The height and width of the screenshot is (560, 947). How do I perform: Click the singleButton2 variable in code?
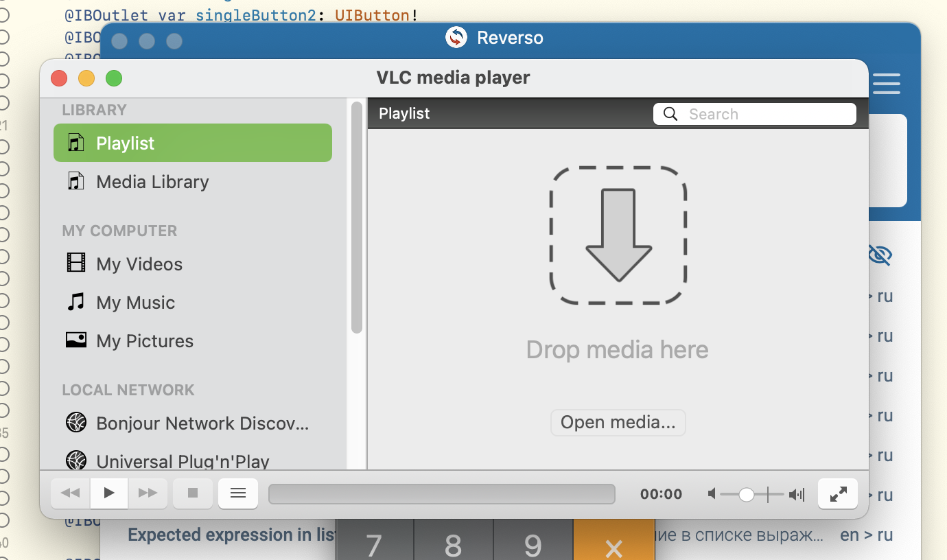click(x=255, y=14)
